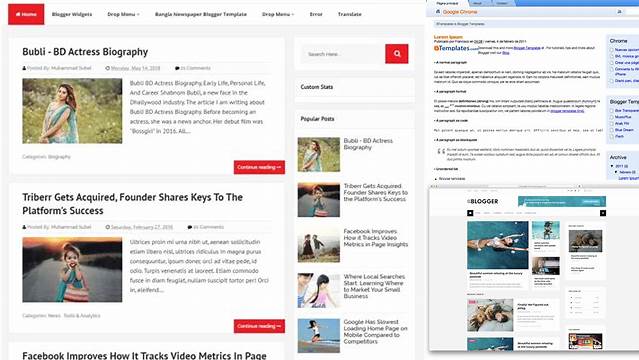Click the comment bubble icon on Triberr post
This screenshot has width=639, height=360.
[x=189, y=227]
